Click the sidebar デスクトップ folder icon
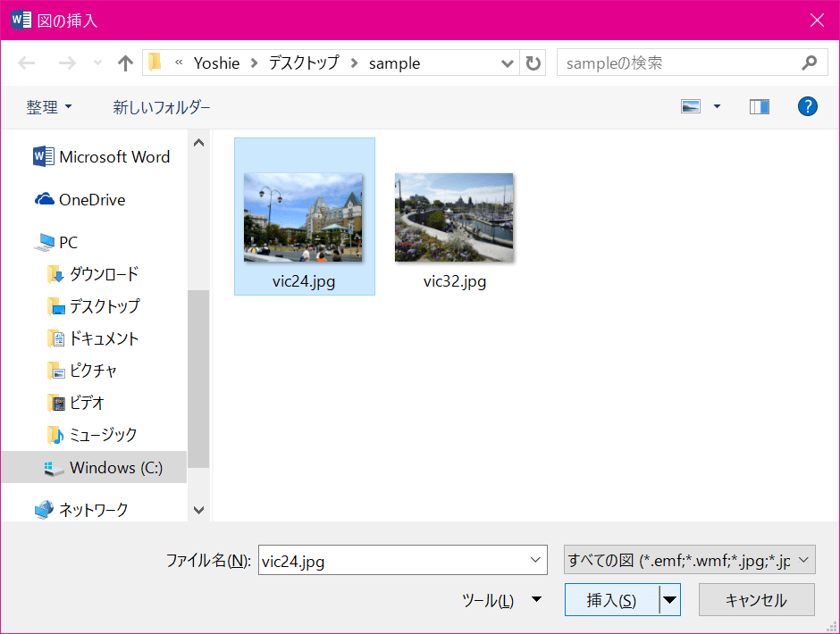 click(55, 306)
